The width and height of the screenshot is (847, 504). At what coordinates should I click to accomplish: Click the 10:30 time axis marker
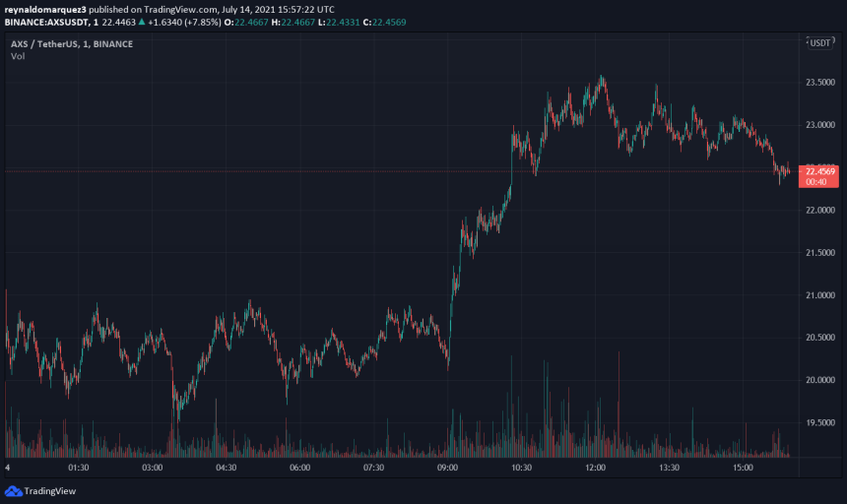521,468
